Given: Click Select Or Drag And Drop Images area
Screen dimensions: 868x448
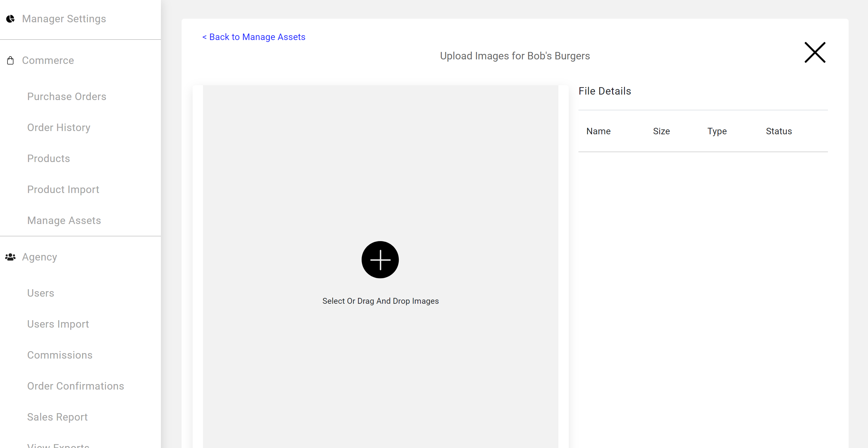Looking at the screenshot, I should pos(380,301).
